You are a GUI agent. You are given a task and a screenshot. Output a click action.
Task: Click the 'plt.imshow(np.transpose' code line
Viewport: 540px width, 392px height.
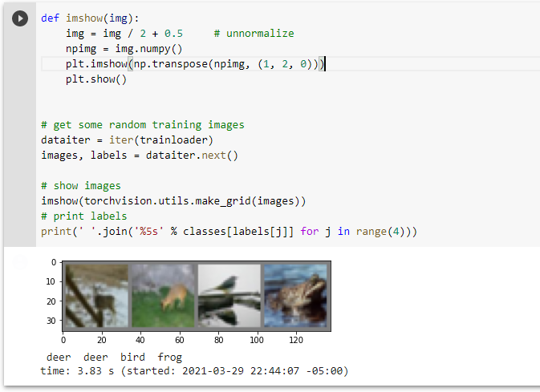click(195, 64)
